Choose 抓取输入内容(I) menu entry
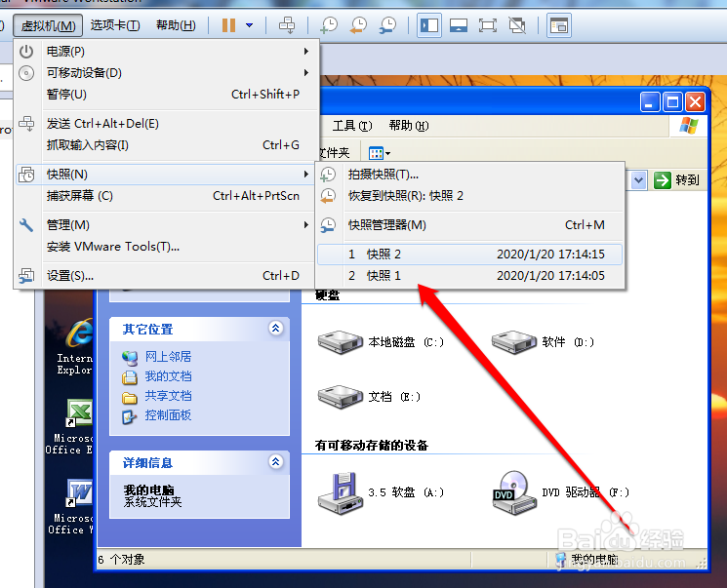 [167, 145]
